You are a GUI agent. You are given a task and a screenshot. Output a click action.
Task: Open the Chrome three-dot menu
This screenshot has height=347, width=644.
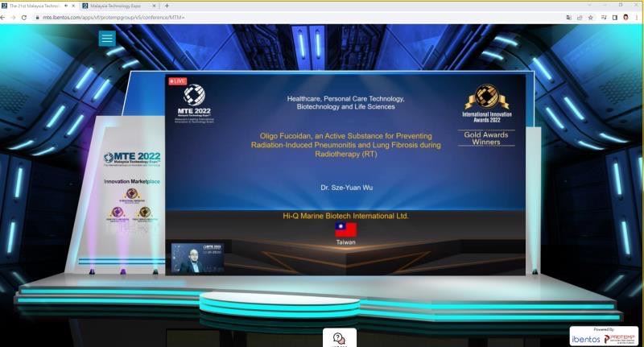pos(637,17)
